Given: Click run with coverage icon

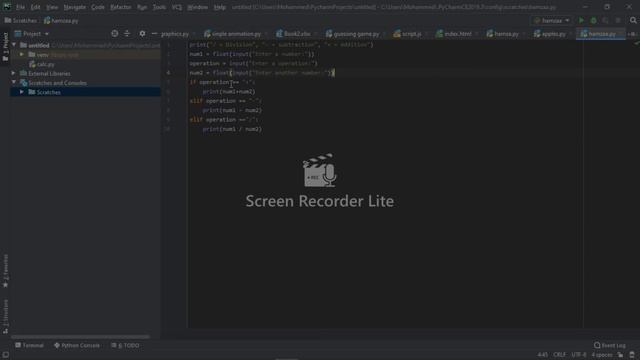Looking at the screenshot, I should pyautogui.click(x=606, y=20).
